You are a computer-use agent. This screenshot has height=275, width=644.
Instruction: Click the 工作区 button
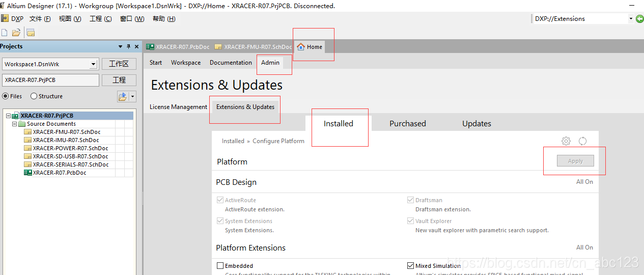click(119, 64)
